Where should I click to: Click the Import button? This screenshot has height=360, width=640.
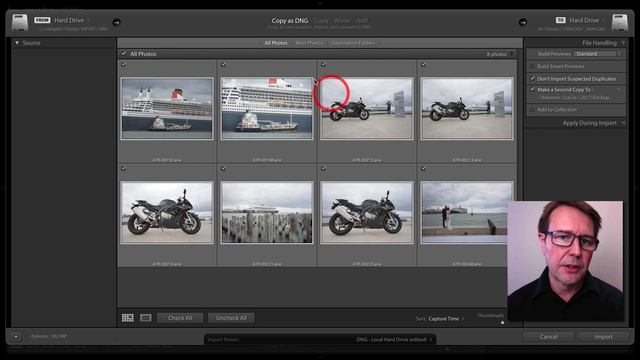[x=603, y=337]
